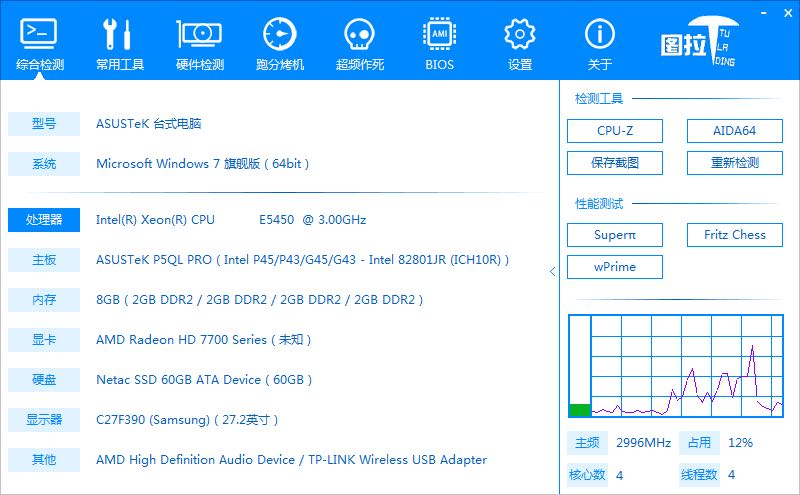
Task: Click 'Netac SSD 60GB ATA Device' text
Action: (178, 380)
